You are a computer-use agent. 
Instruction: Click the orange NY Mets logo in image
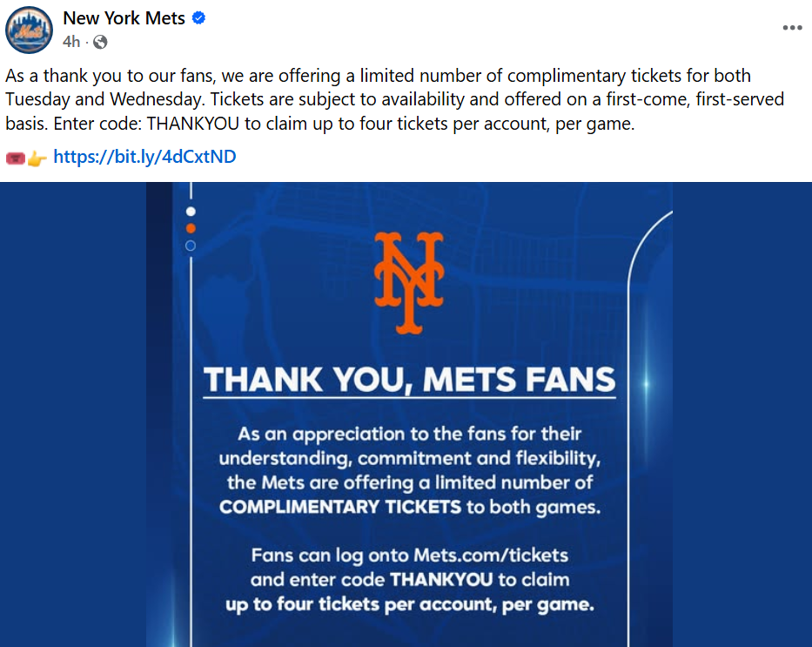409,283
